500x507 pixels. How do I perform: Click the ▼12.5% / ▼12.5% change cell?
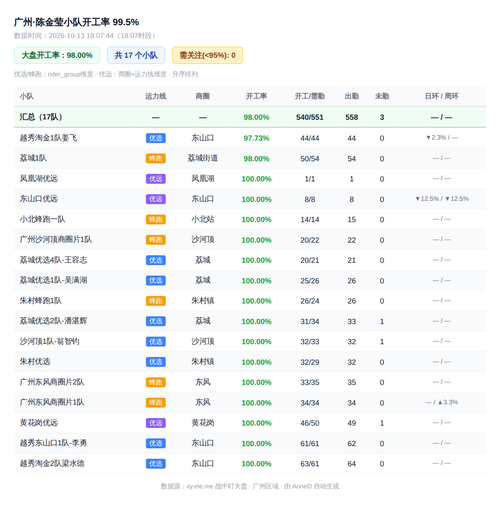(442, 199)
